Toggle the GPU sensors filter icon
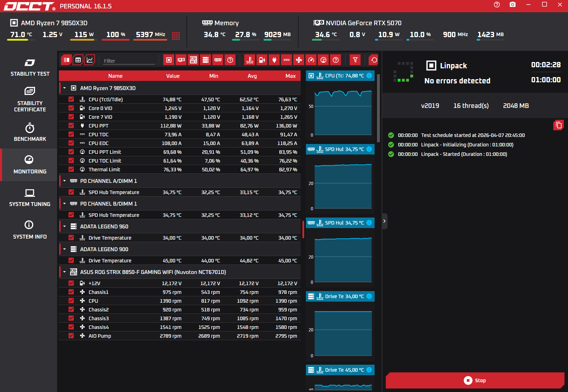Image resolution: width=568 pixels, height=392 pixels. tap(181, 60)
